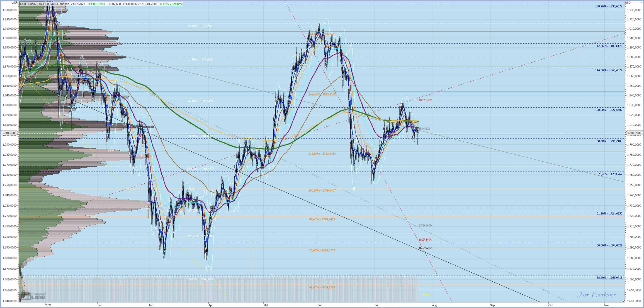Select the 61,80% - 1724,6355 retracement label

[x=609, y=214]
